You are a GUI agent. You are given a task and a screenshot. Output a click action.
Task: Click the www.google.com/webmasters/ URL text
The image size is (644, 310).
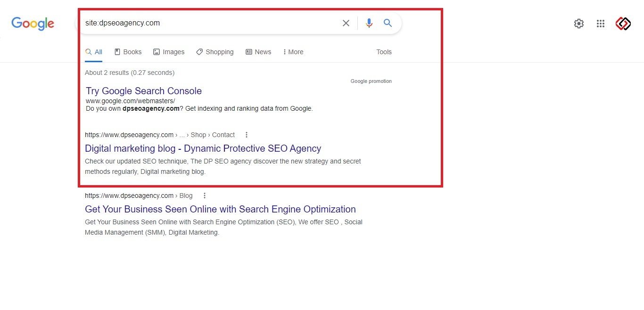coord(130,101)
